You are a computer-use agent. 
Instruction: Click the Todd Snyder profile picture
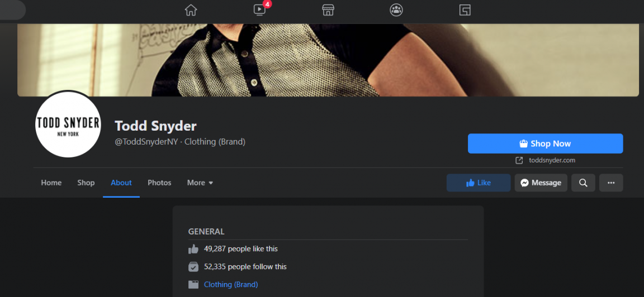68,124
